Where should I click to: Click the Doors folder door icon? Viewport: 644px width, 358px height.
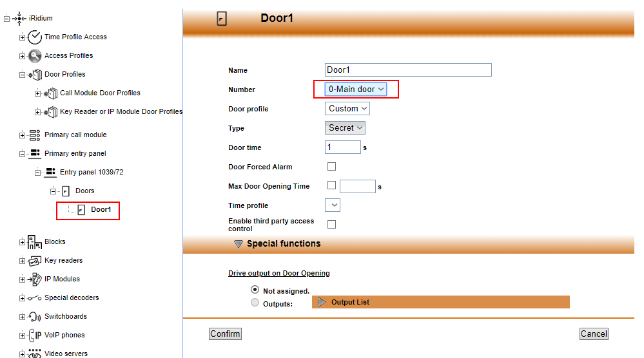[x=66, y=191]
